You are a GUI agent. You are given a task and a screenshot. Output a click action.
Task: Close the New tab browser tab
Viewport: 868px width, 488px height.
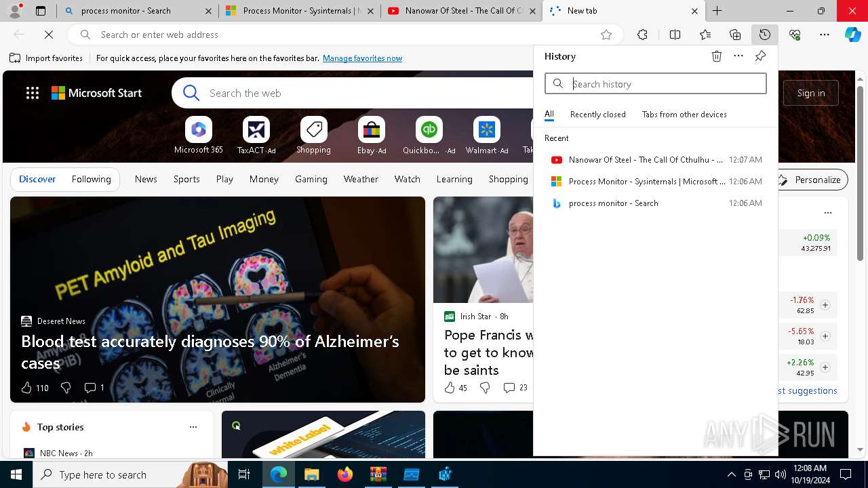click(694, 11)
